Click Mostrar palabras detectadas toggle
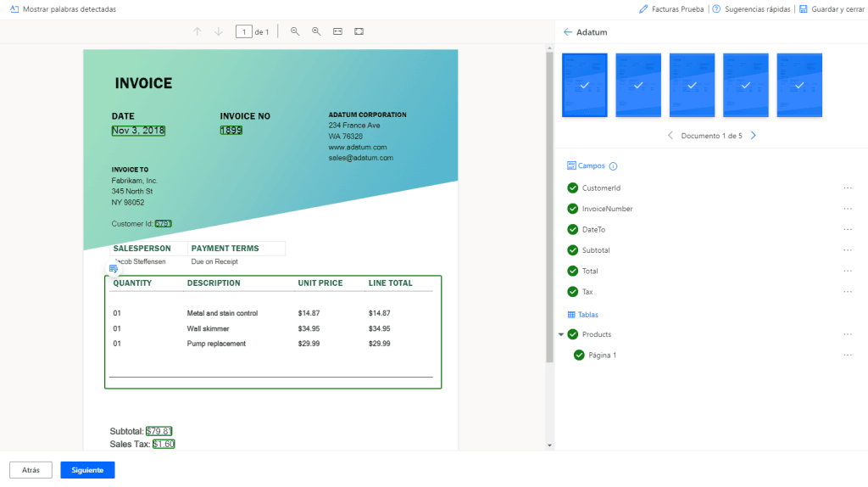Viewport: 868px width, 487px height. click(x=63, y=8)
